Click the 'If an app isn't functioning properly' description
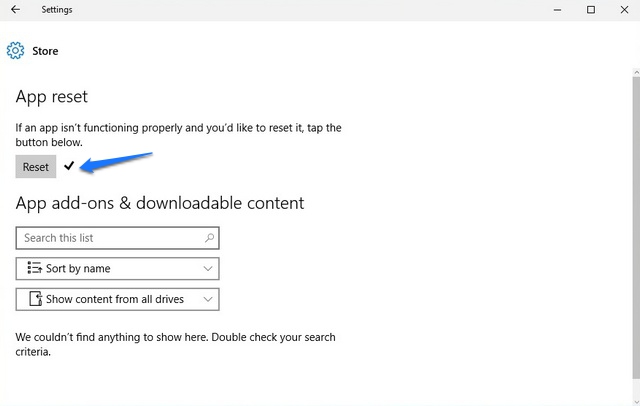Viewport: 640px width, 406px height. point(178,135)
